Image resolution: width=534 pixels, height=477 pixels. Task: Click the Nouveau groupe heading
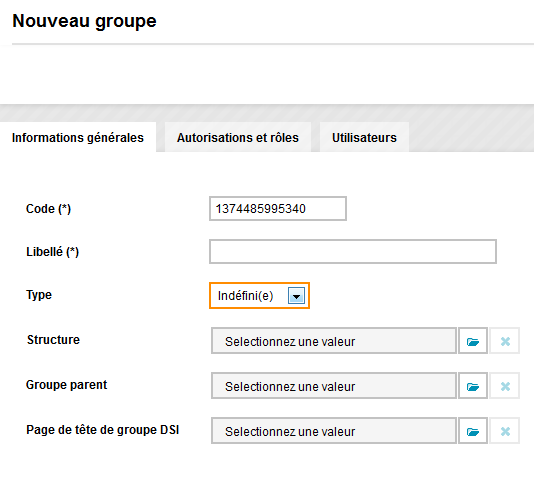tap(84, 21)
